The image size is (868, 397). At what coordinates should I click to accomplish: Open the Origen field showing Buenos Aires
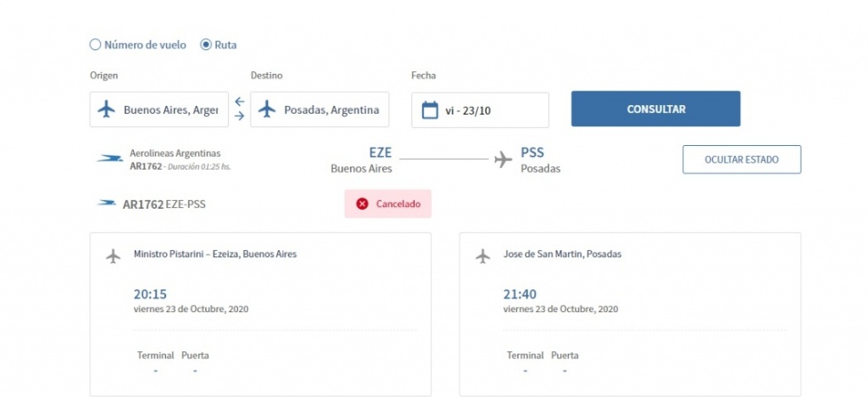pyautogui.click(x=170, y=109)
